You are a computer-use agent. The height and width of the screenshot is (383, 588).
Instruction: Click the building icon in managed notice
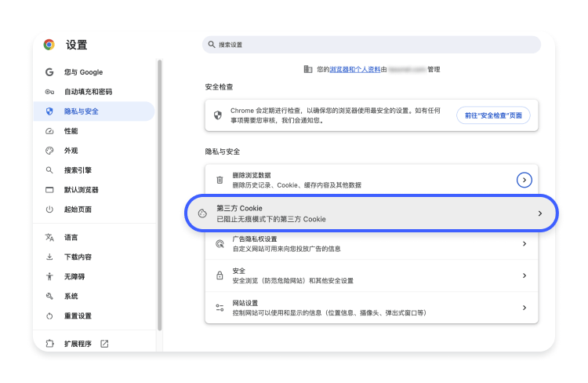[308, 69]
